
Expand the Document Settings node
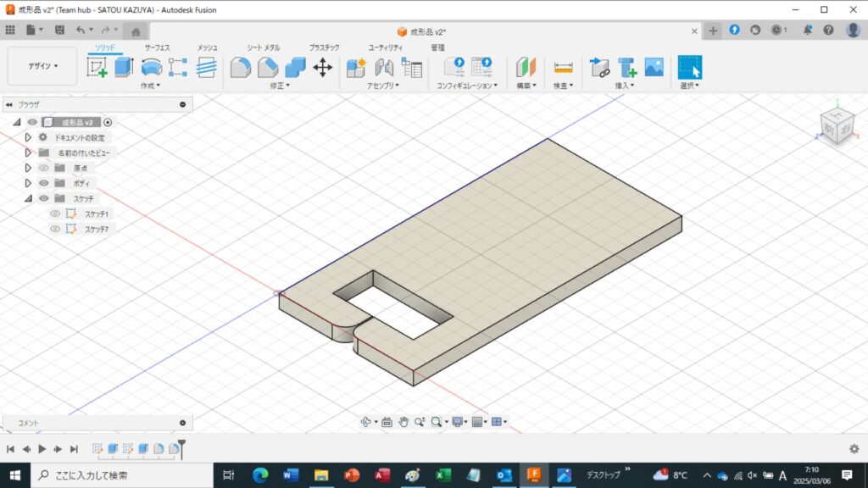(28, 137)
